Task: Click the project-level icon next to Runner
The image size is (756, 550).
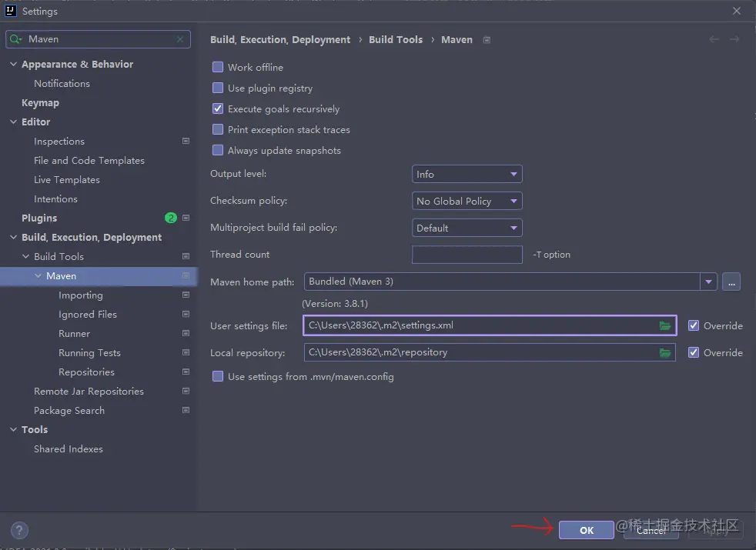Action: tap(186, 333)
